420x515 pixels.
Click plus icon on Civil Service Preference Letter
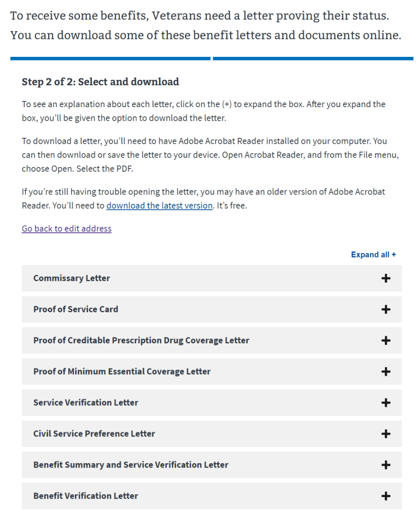386,434
